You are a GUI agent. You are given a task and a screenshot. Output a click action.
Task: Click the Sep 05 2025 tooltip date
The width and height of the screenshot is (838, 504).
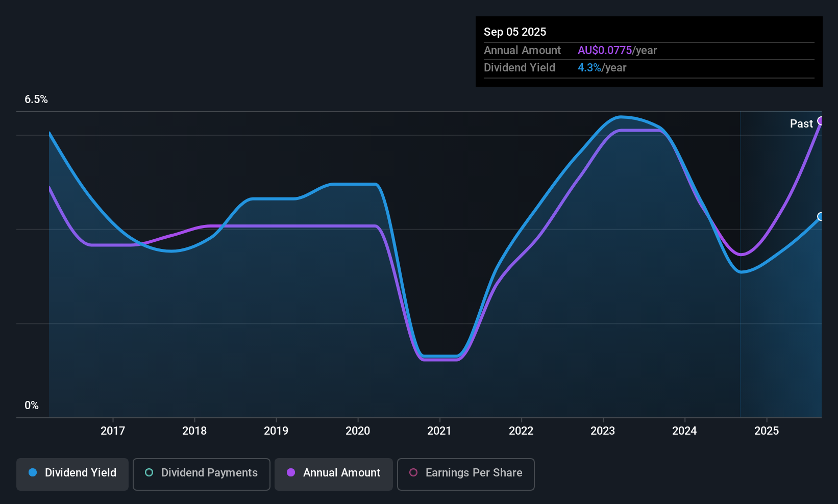[515, 32]
